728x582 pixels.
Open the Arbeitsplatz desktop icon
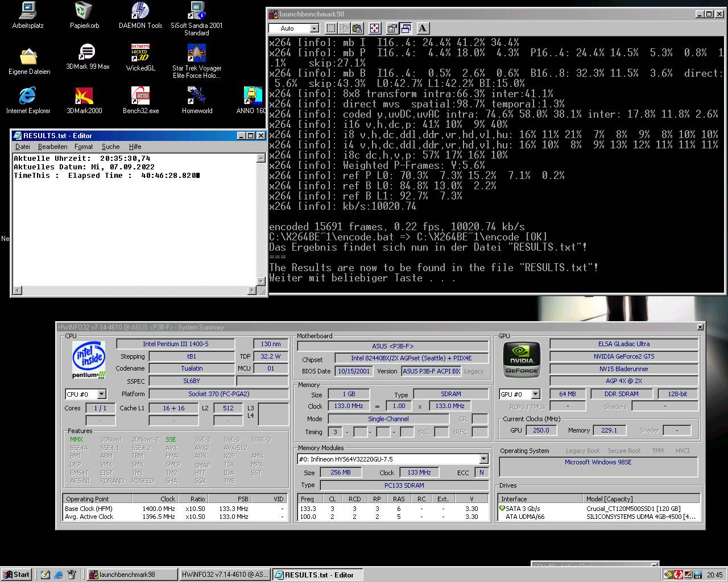coord(28,15)
